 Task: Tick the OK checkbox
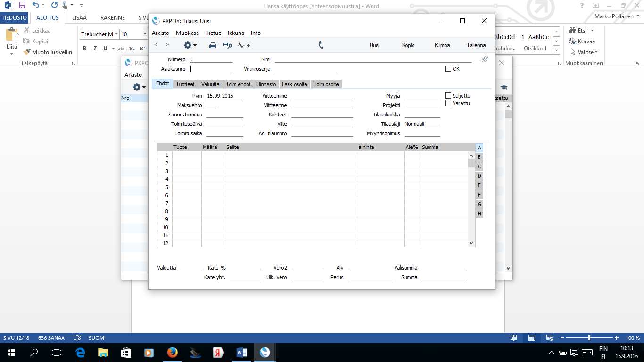(448, 69)
